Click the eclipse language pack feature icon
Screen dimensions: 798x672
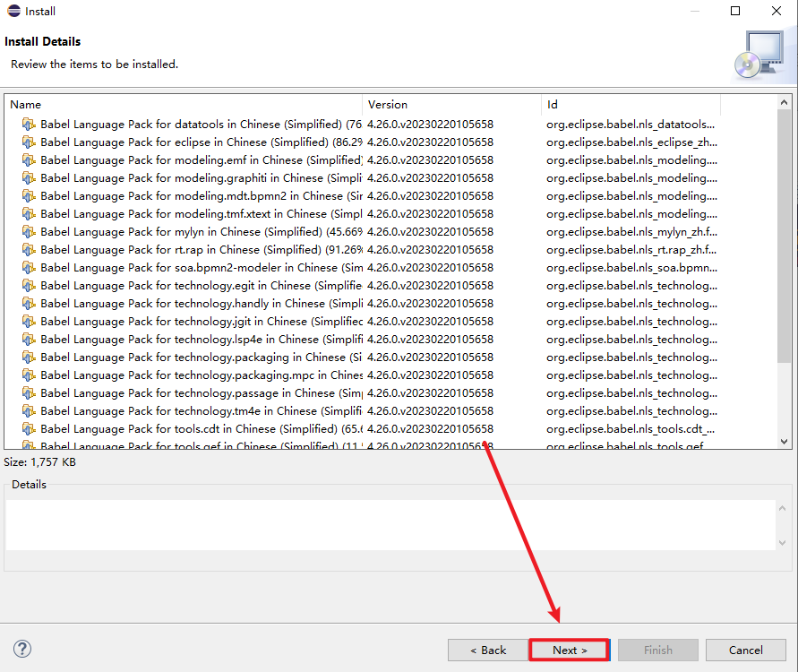(x=29, y=142)
